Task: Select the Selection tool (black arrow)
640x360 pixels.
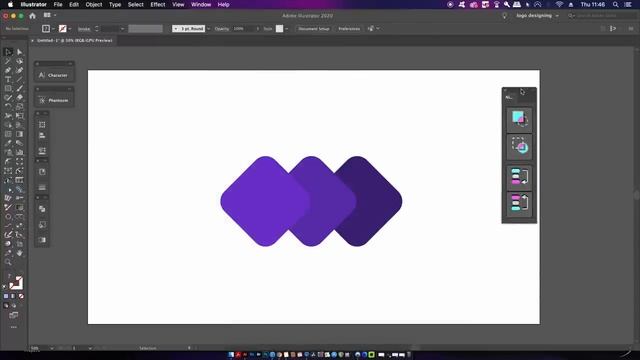Action: (x=8, y=52)
